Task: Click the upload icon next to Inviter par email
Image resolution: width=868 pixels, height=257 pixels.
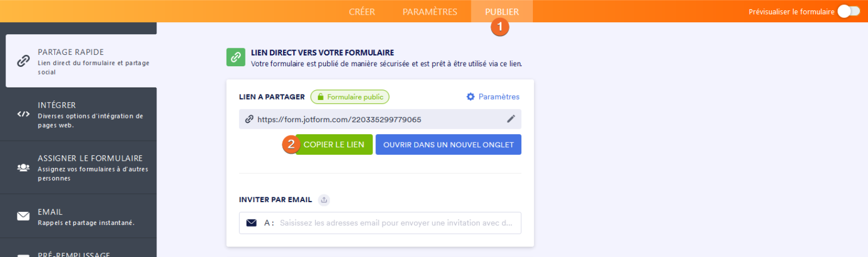Action: coord(324,200)
